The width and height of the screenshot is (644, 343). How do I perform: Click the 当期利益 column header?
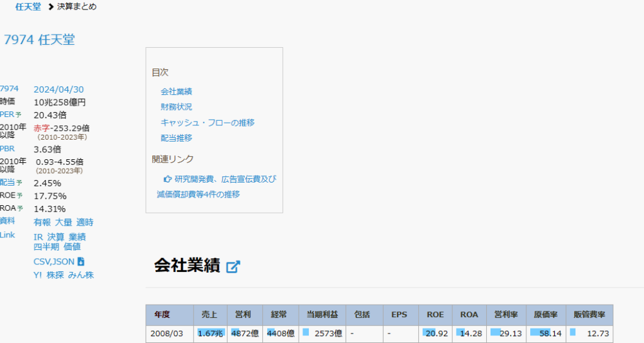coord(323,315)
